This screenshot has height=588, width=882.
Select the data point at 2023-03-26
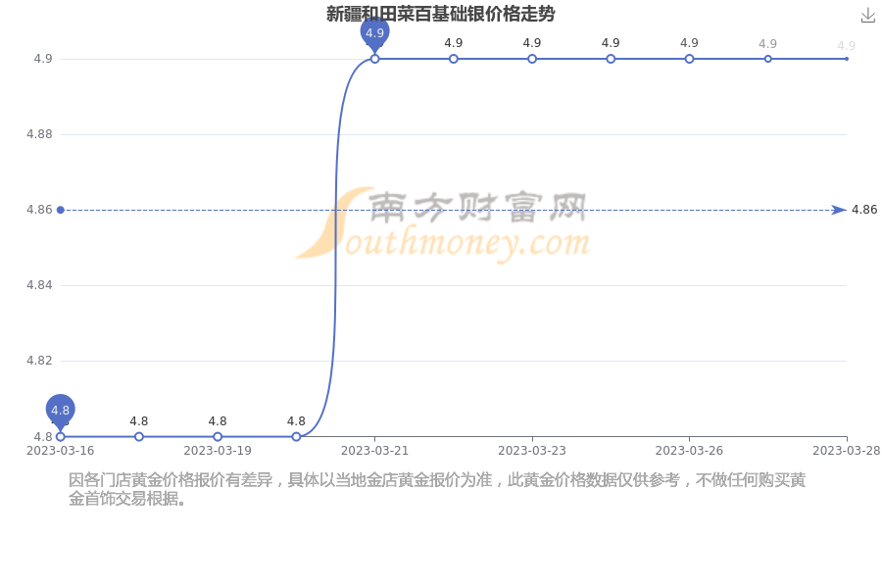click(x=689, y=59)
